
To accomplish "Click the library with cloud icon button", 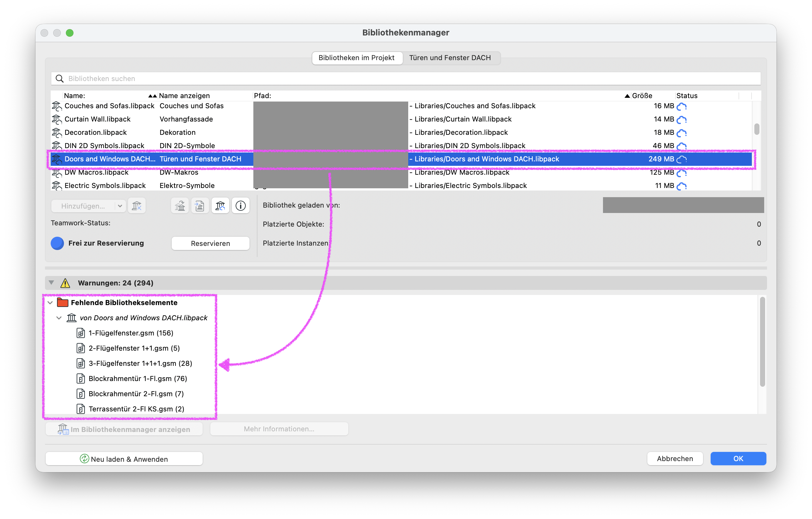I will [x=220, y=206].
